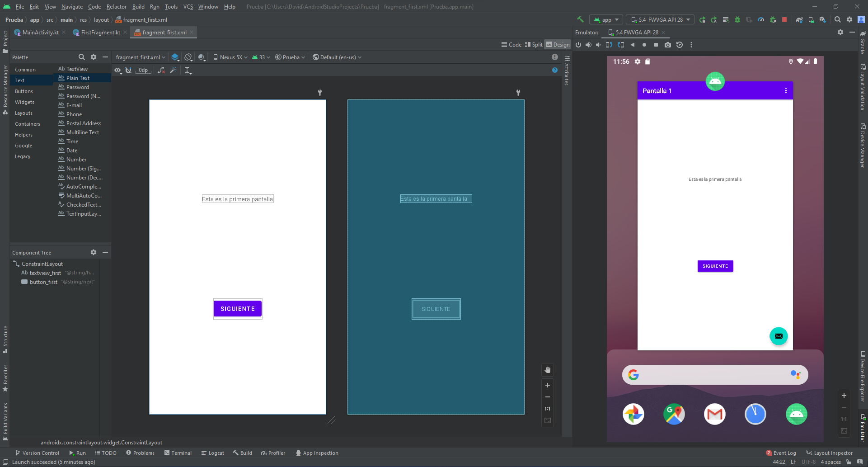Screen dimensions: 868x467
Task: Sync project with Gradle files icon
Action: [799, 19]
